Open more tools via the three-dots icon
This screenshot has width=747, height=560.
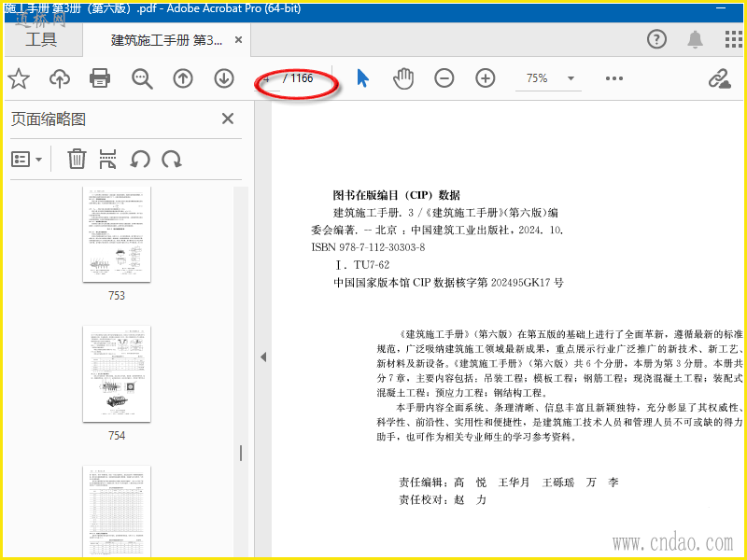click(x=614, y=78)
